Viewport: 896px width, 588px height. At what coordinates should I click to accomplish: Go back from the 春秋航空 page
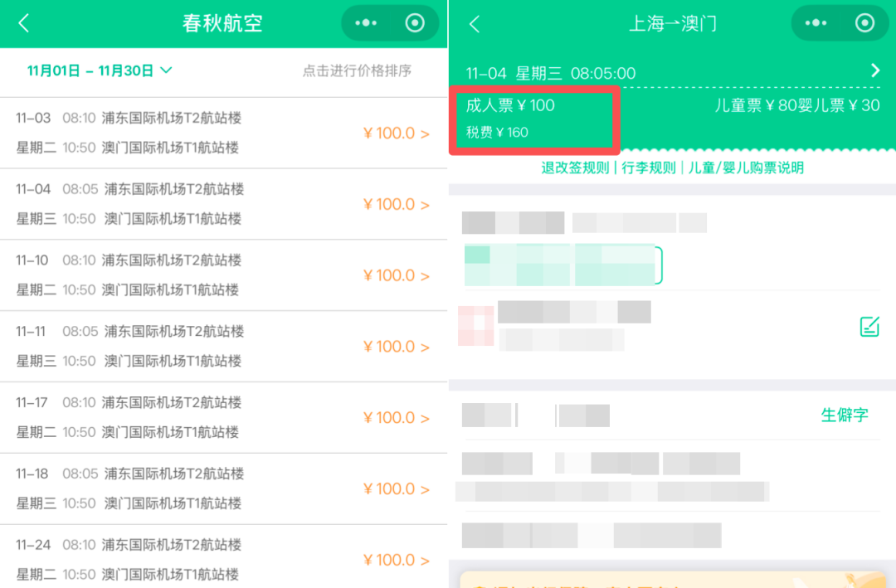pos(23,23)
